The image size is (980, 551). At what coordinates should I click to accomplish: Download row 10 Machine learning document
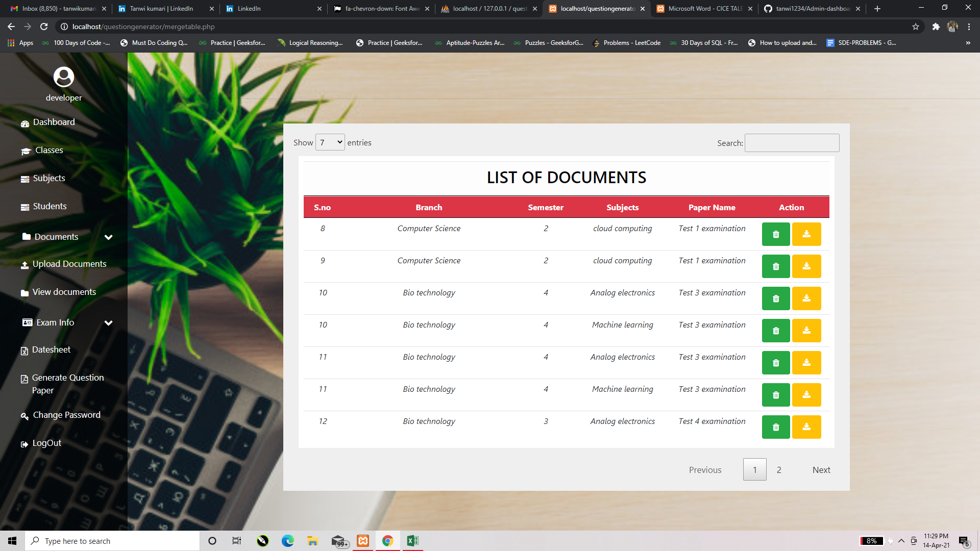806,331
